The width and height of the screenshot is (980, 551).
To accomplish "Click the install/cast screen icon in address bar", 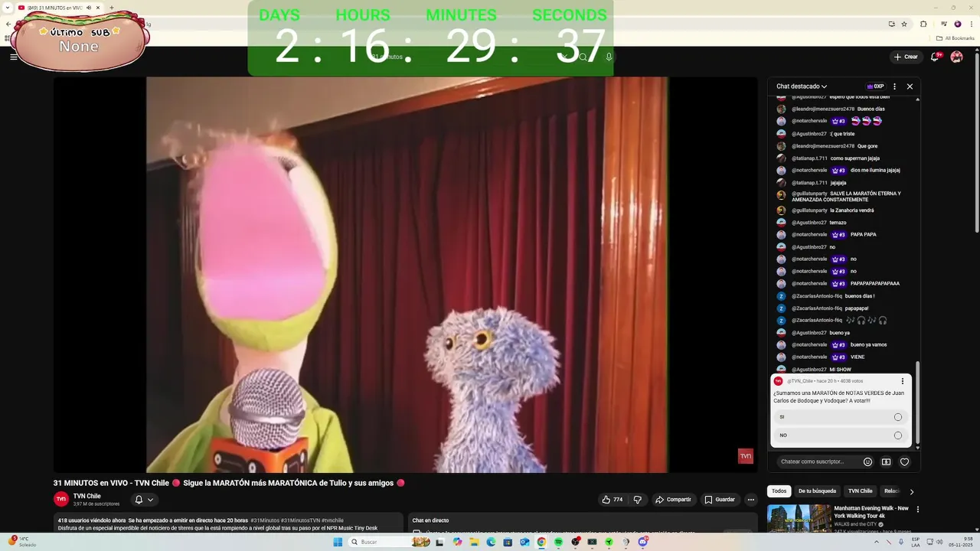I will [x=891, y=24].
